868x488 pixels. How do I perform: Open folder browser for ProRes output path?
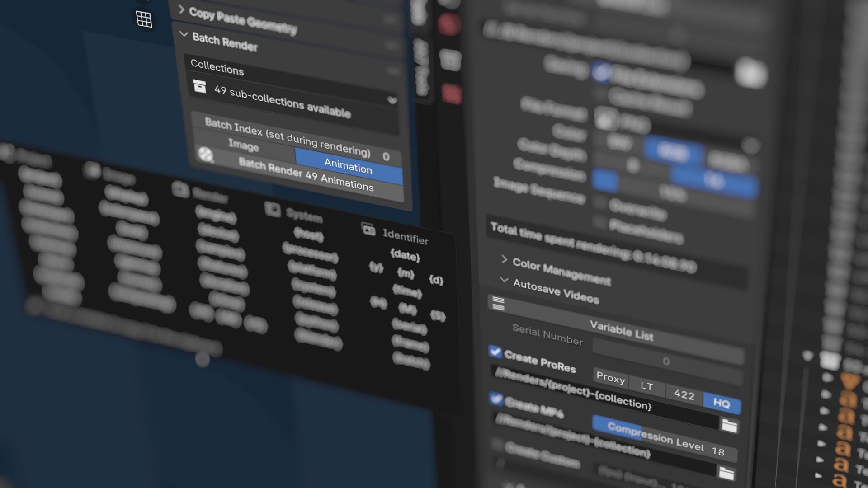click(x=729, y=425)
